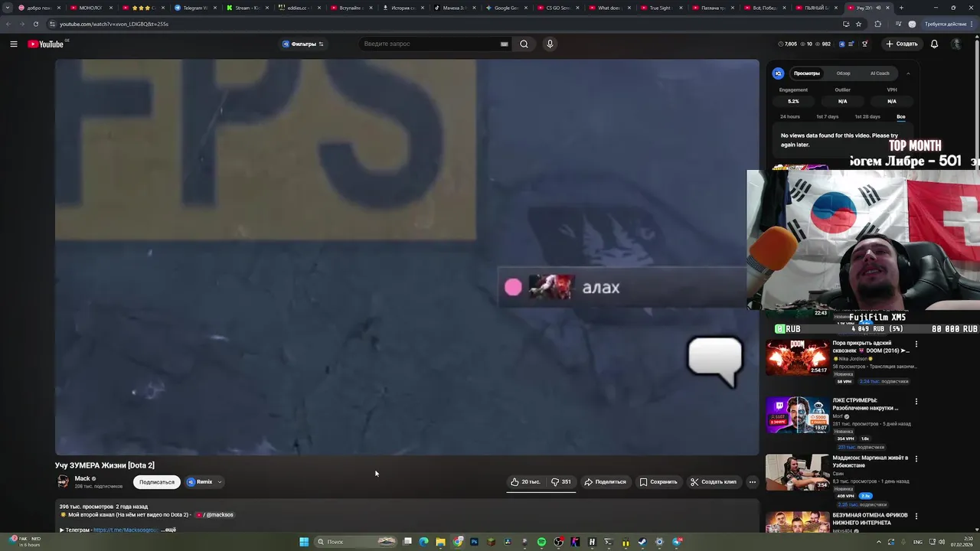Open the DOOM (2016) stream thumbnail
This screenshot has width=980, height=551.
click(x=797, y=357)
